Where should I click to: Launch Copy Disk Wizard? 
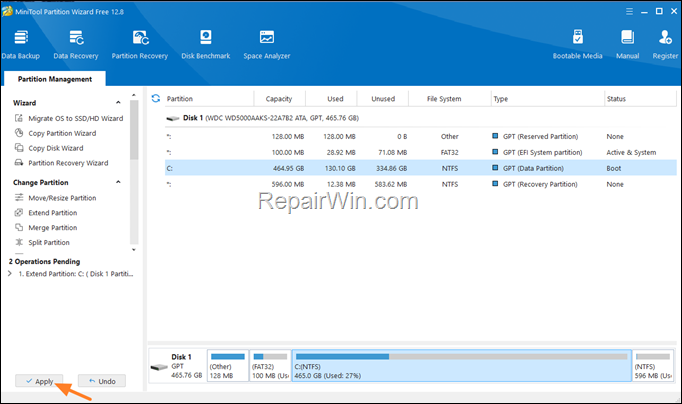(x=49, y=148)
